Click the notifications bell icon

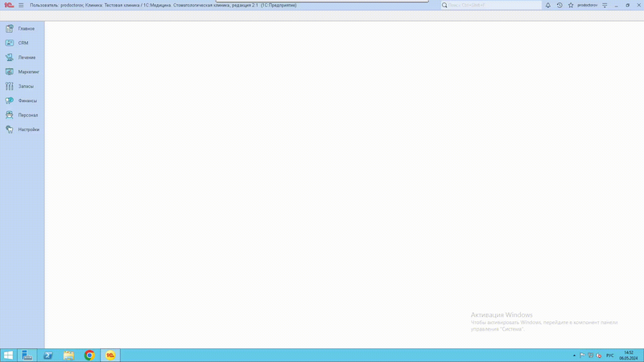point(548,6)
